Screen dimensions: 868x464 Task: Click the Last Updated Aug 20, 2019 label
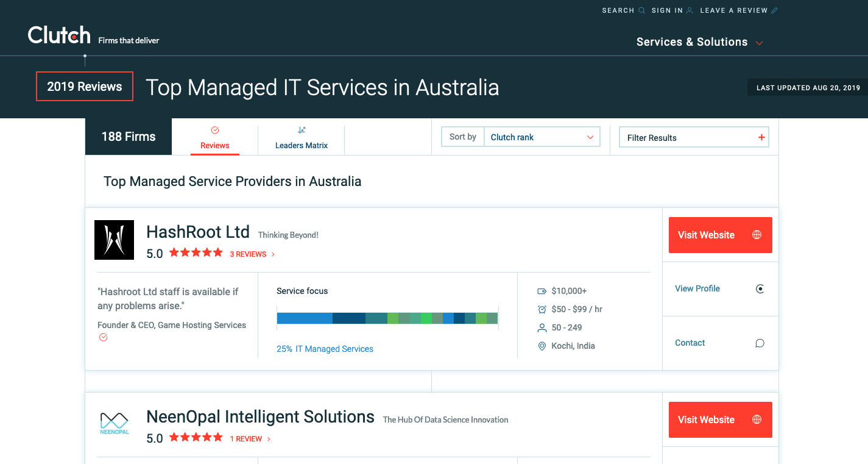808,88
